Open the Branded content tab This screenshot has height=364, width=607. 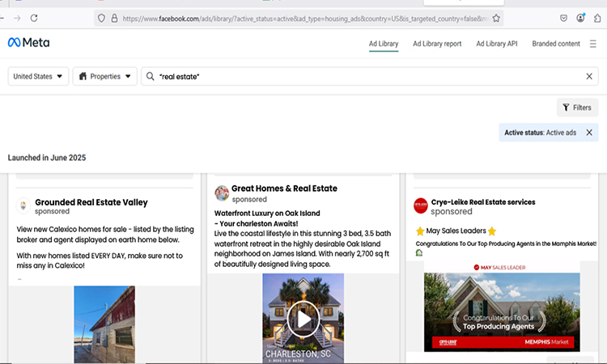click(556, 44)
